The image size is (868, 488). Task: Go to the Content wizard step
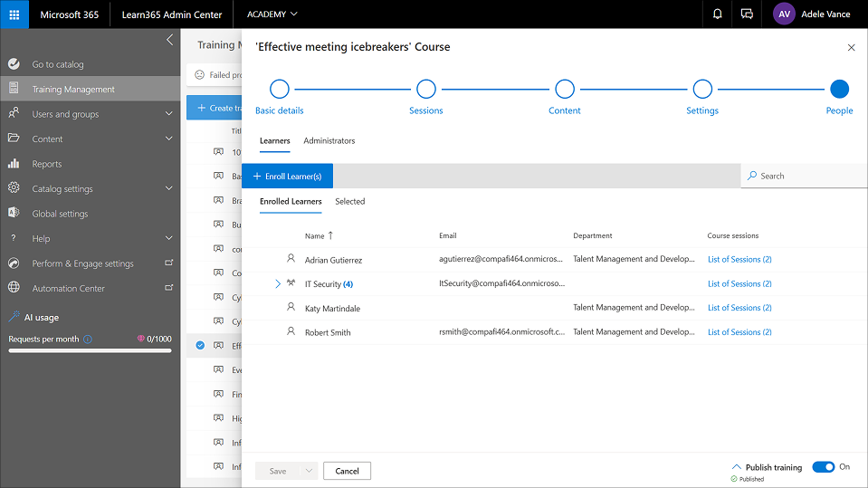(x=565, y=90)
